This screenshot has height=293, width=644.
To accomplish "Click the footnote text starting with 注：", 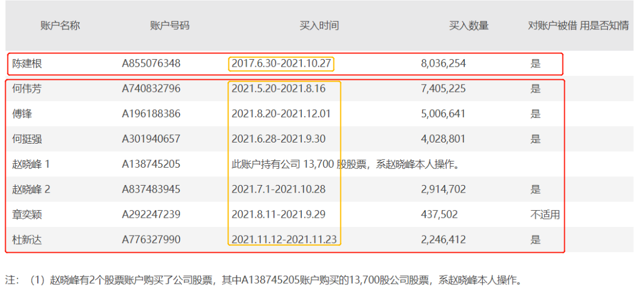I will click(x=264, y=280).
